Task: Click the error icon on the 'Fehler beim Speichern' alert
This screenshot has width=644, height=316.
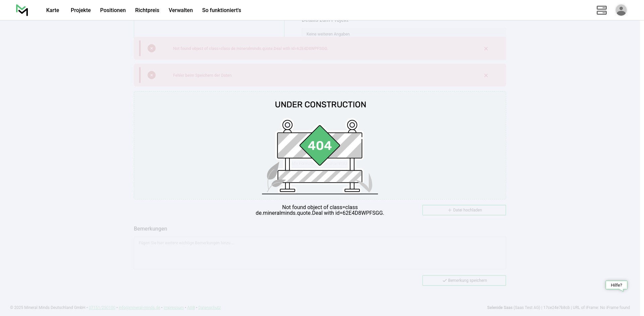Action: 152,75
